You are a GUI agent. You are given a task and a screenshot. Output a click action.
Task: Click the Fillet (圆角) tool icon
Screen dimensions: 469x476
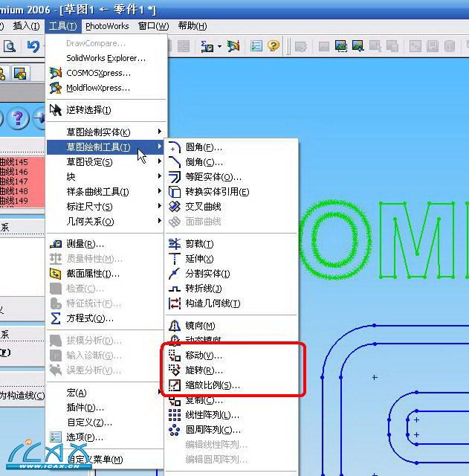(x=175, y=147)
